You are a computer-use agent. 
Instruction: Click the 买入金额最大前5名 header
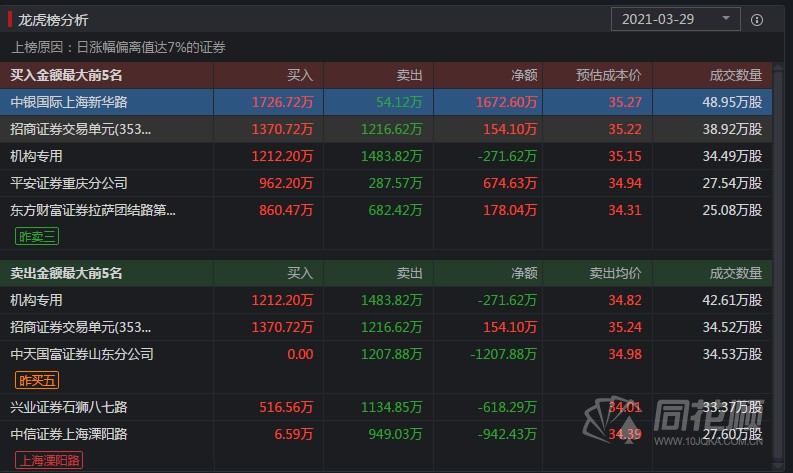tap(66, 75)
